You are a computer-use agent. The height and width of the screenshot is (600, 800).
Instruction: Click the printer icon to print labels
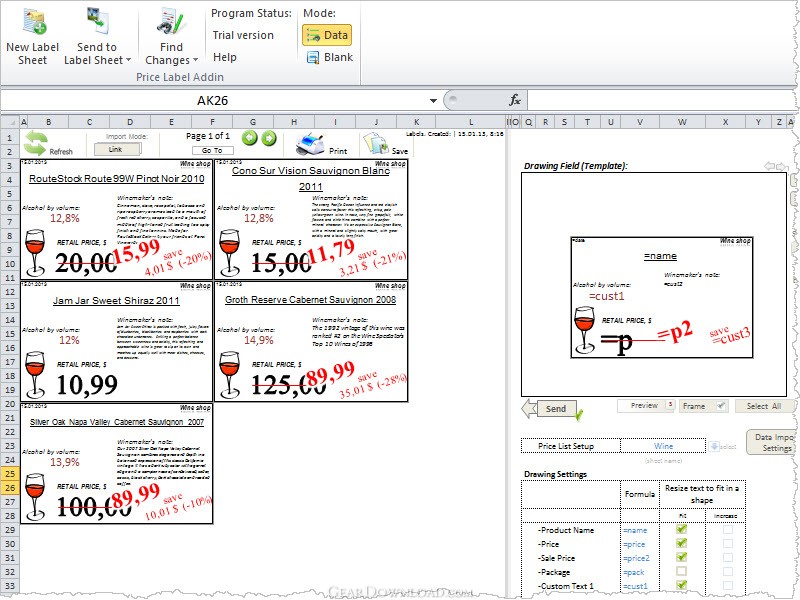310,143
